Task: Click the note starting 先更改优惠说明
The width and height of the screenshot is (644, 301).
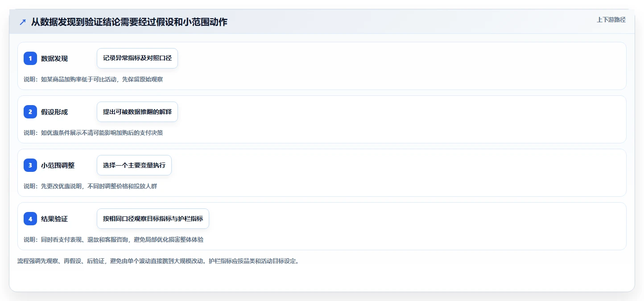Action: click(91, 186)
